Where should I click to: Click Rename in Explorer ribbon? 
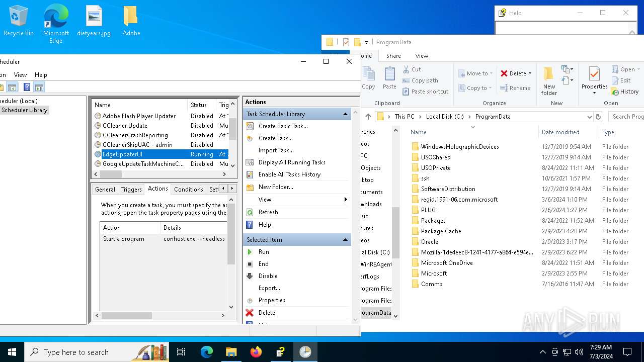tap(515, 88)
